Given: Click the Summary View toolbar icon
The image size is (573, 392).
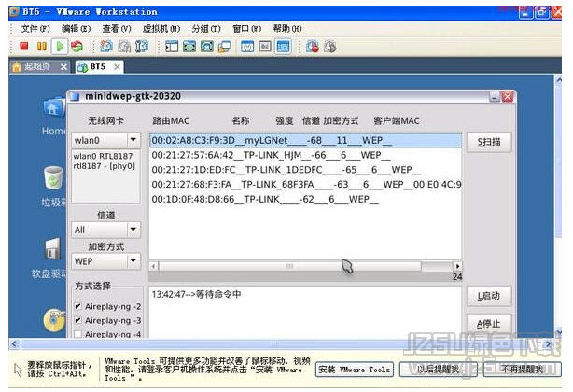Looking at the screenshot, I should click(x=247, y=47).
